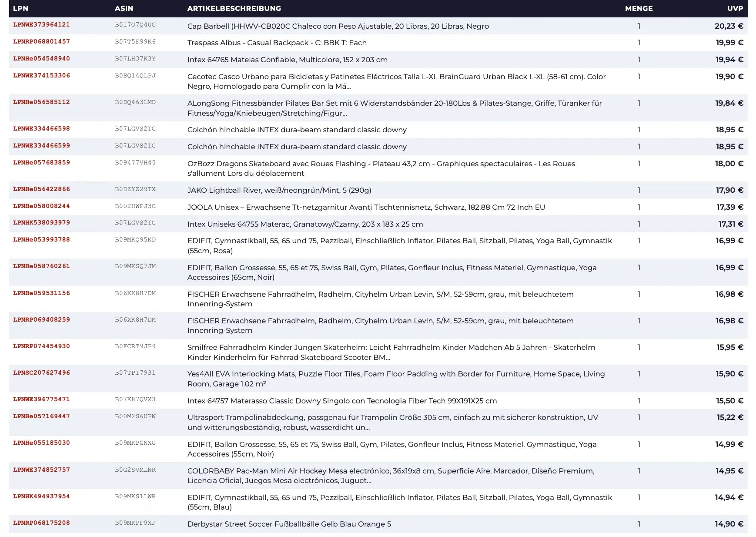Click the UVP column header
The image size is (756, 537).
pyautogui.click(x=735, y=8)
